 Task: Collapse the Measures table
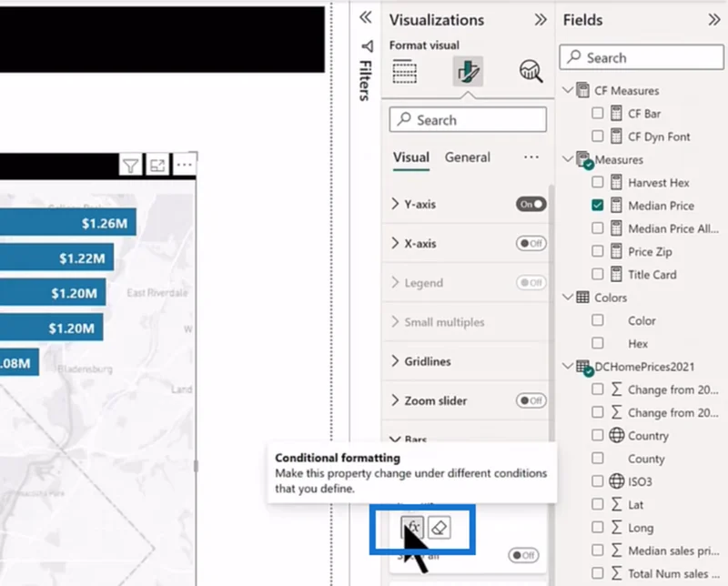click(567, 159)
